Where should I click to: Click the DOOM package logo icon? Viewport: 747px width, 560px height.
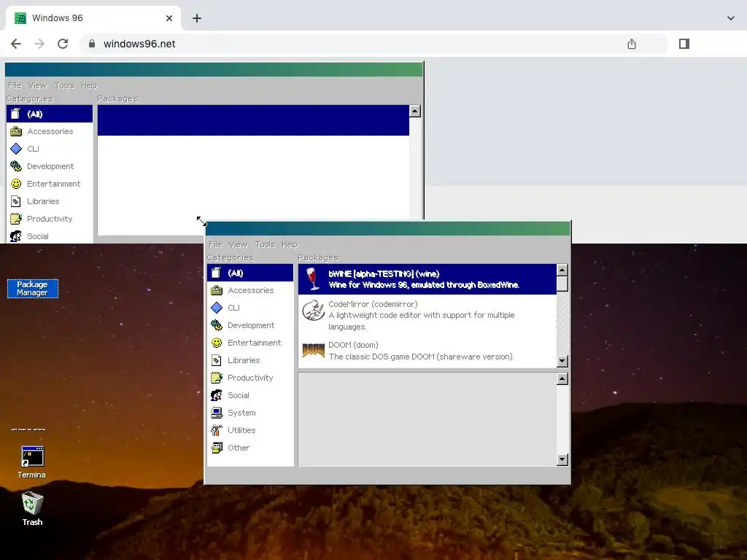tap(314, 351)
